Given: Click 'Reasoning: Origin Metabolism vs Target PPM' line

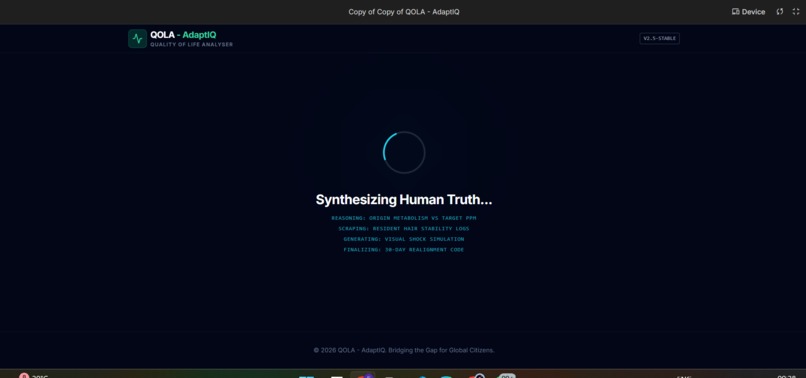Looking at the screenshot, I should click(x=404, y=218).
